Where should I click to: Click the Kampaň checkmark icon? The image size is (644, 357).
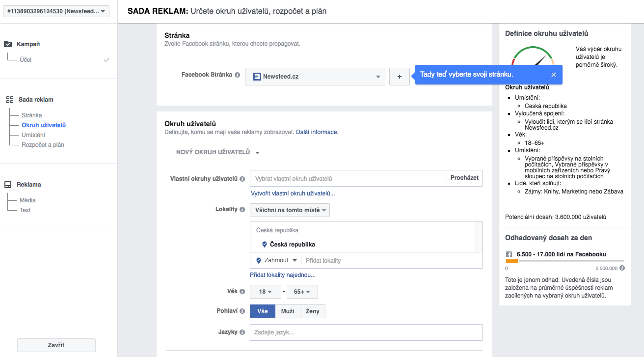[x=8, y=44]
